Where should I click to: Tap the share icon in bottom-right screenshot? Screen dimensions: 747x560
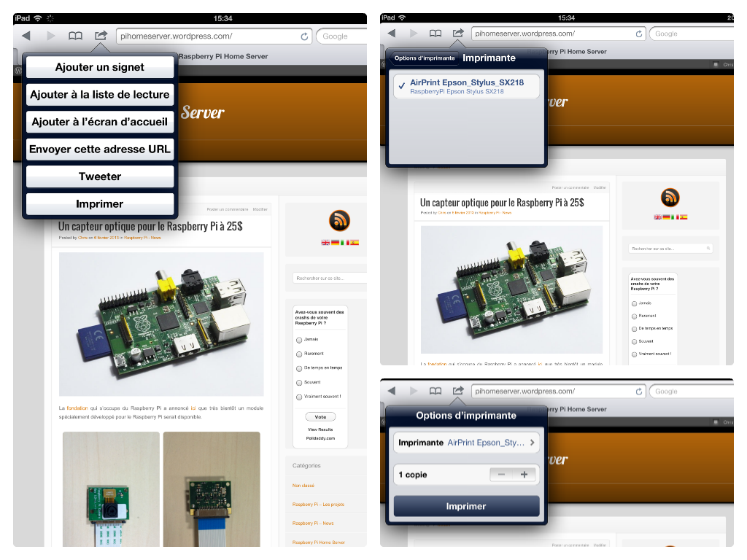(x=458, y=391)
